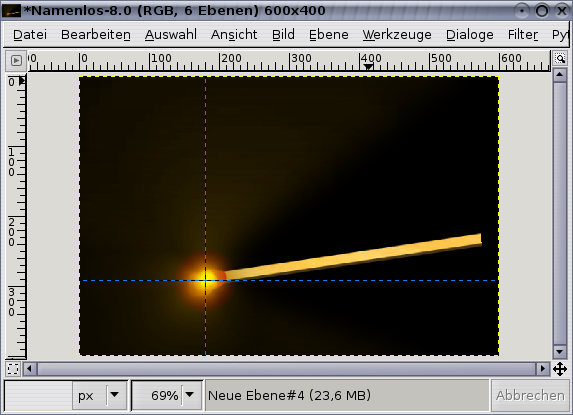The image size is (573, 415).
Task: Open the image menu arrow button at ruler corner
Action: [x=16, y=60]
